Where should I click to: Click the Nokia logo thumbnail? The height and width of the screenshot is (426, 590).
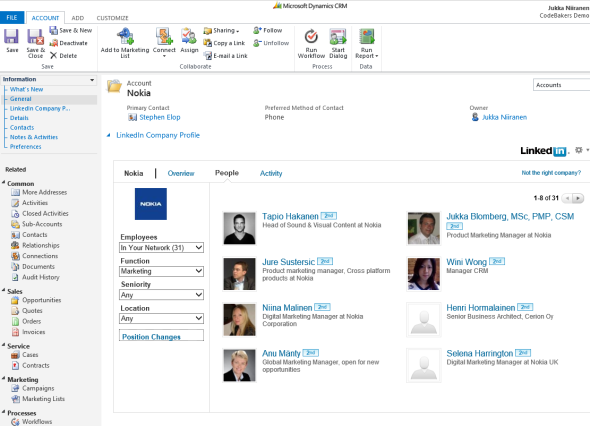click(x=151, y=204)
